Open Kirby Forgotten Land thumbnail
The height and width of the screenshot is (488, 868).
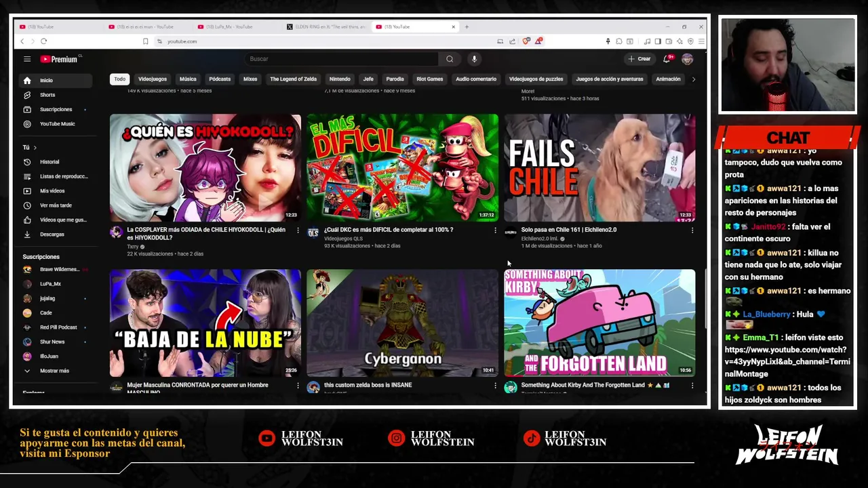point(599,323)
